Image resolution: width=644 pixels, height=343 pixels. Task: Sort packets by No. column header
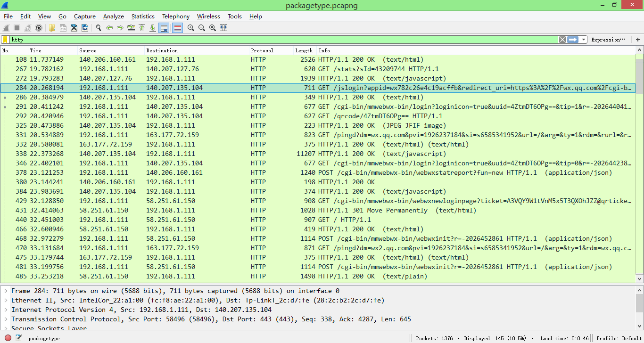(14, 50)
